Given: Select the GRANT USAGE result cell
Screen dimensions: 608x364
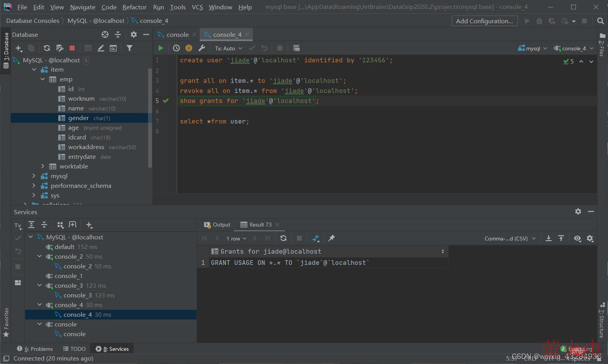Looking at the screenshot, I should (x=290, y=263).
